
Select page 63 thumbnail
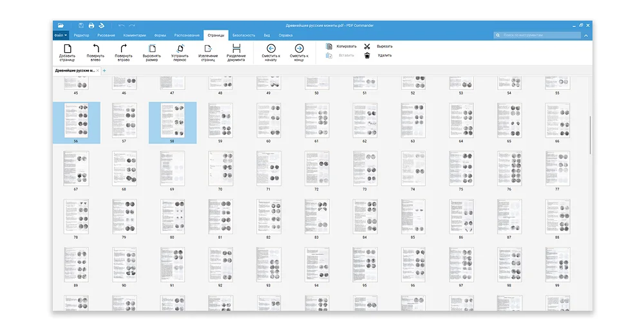(413, 120)
